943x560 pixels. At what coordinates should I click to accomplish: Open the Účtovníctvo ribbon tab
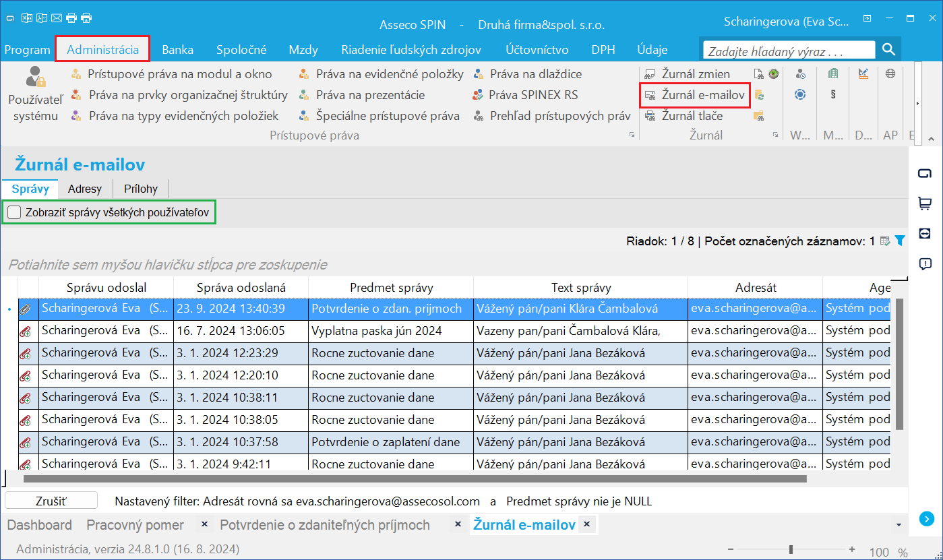point(537,49)
